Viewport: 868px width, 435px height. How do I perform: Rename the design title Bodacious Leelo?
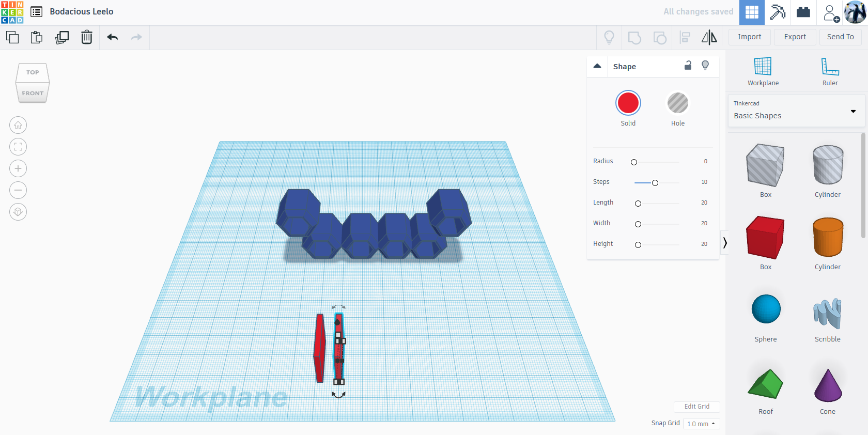click(x=82, y=12)
